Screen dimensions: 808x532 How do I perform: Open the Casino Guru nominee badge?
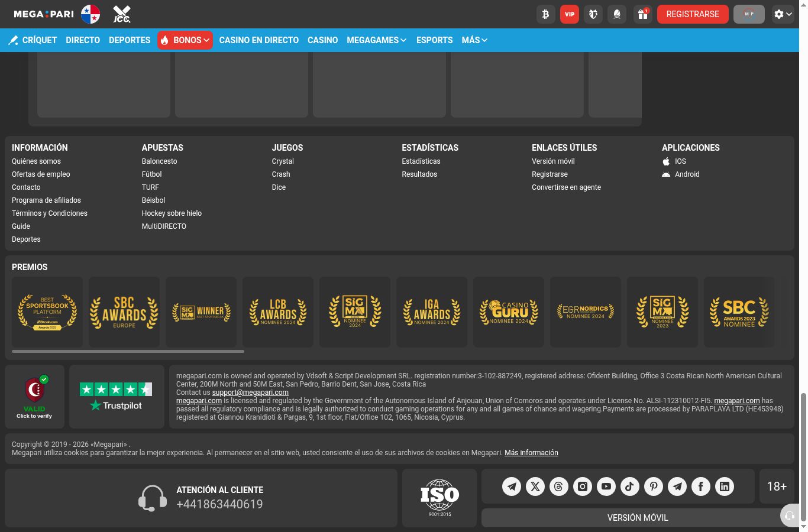[509, 312]
